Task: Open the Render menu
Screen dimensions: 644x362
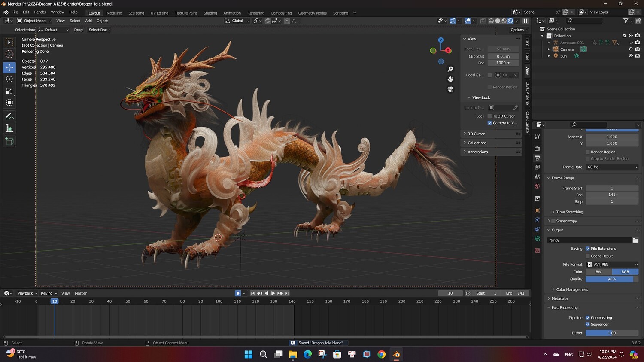Action: click(x=40, y=12)
